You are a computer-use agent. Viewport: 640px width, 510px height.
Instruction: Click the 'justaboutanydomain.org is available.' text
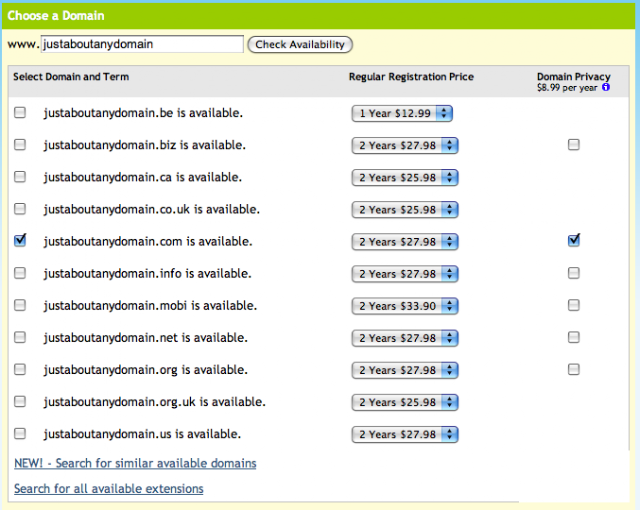[x=146, y=370]
